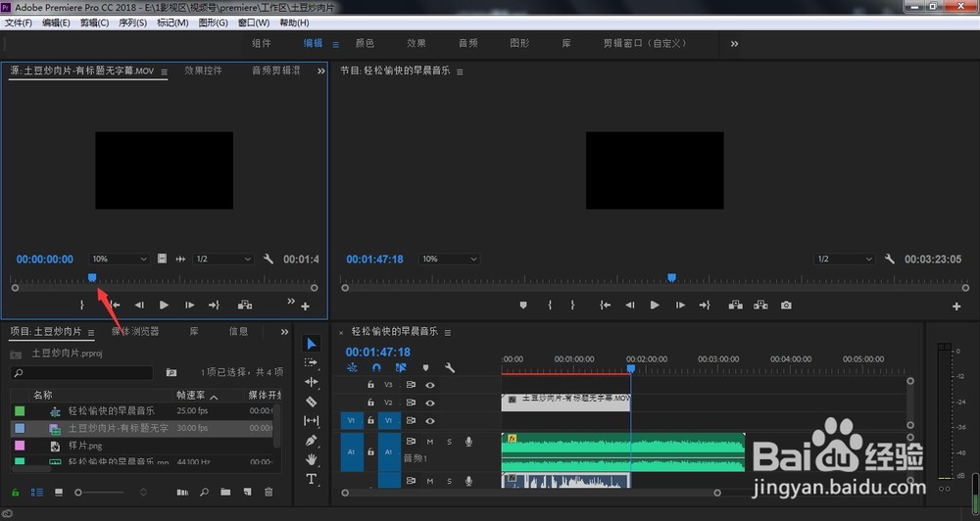The image size is (980, 521).
Task: Click Source monitor playhead marker
Action: coord(92,277)
